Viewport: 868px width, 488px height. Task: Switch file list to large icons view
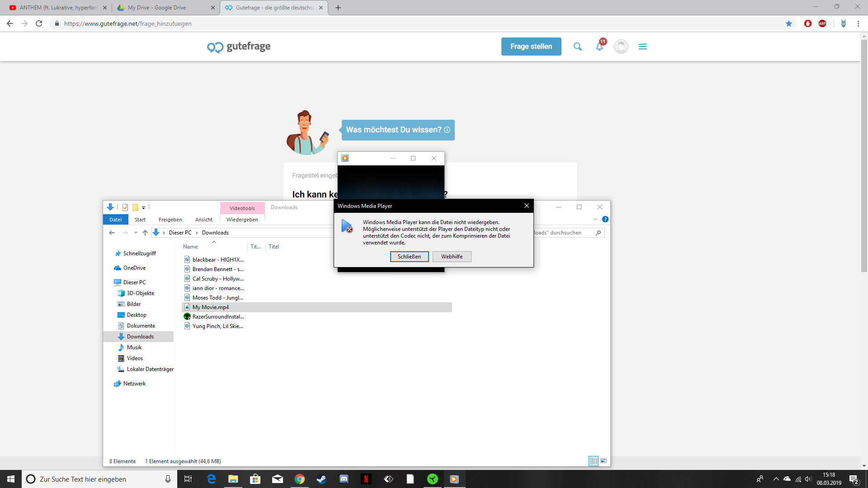pyautogui.click(x=604, y=461)
